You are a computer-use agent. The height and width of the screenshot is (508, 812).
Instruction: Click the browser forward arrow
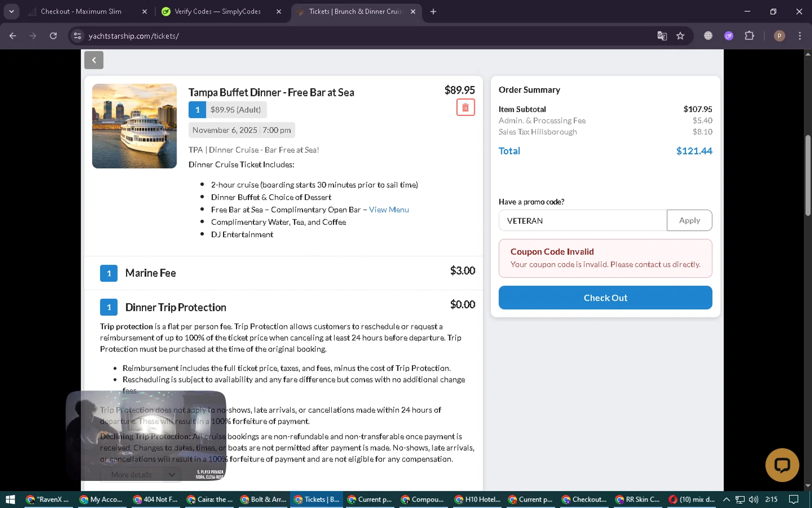[x=33, y=36]
